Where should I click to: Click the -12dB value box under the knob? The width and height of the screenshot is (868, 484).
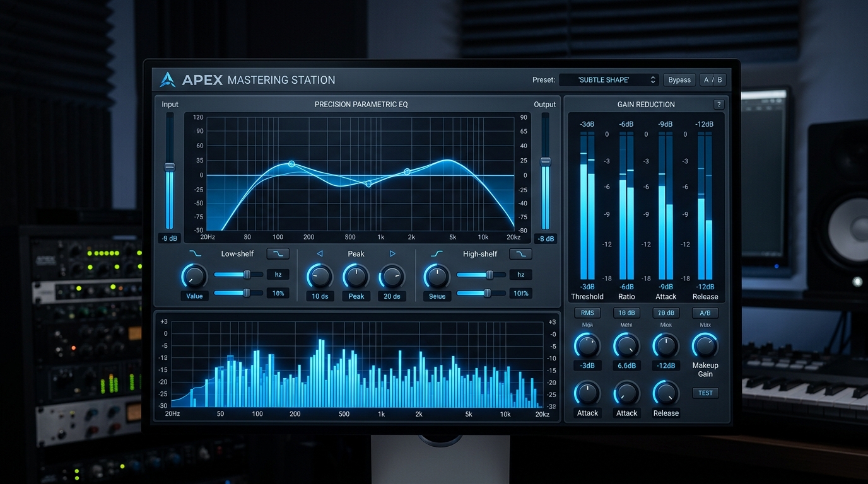click(x=666, y=366)
